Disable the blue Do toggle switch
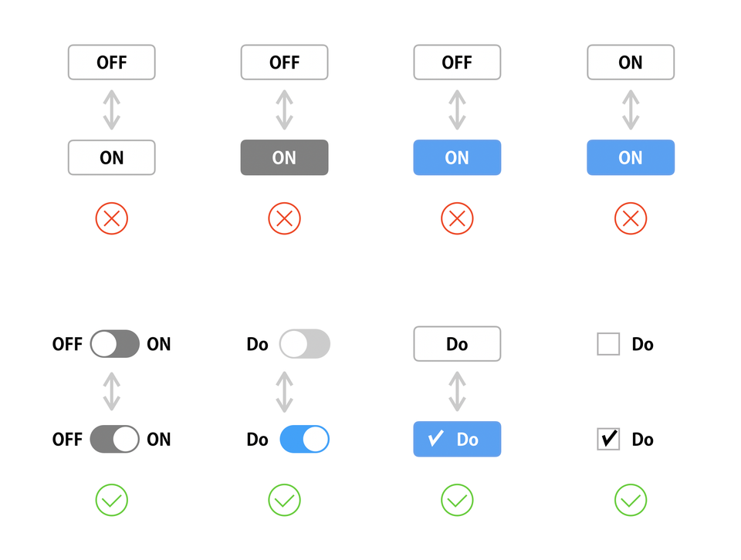 point(305,439)
